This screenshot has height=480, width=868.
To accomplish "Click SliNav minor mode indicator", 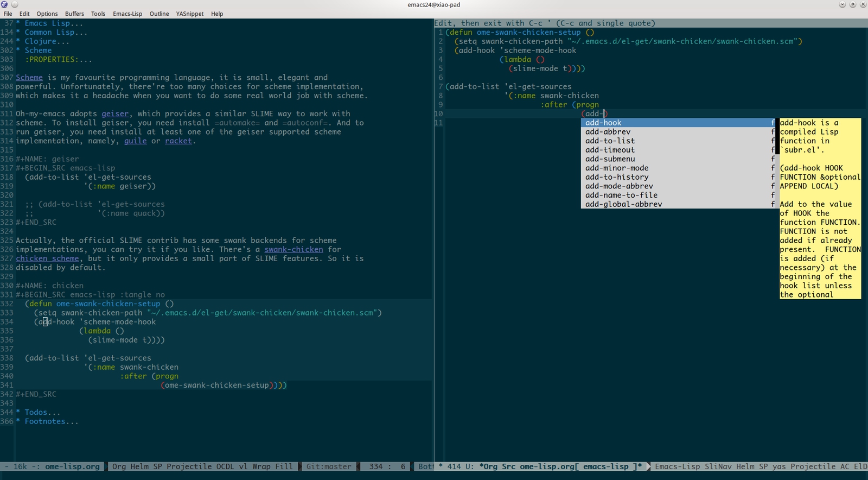I will [x=718, y=466].
